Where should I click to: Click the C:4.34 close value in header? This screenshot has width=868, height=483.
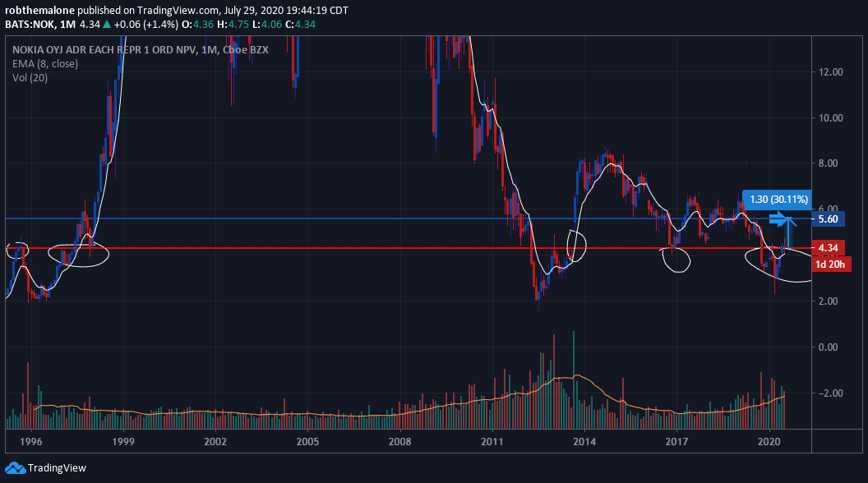pos(300,25)
